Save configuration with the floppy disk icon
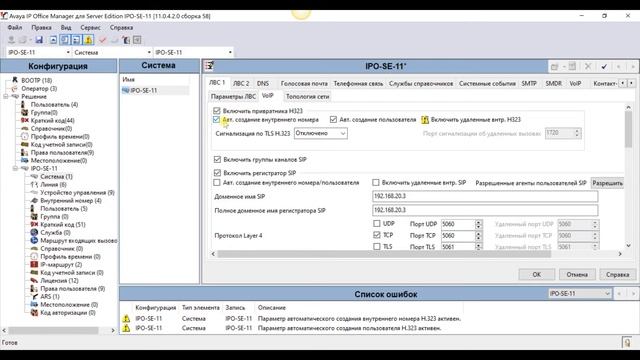 (39, 40)
